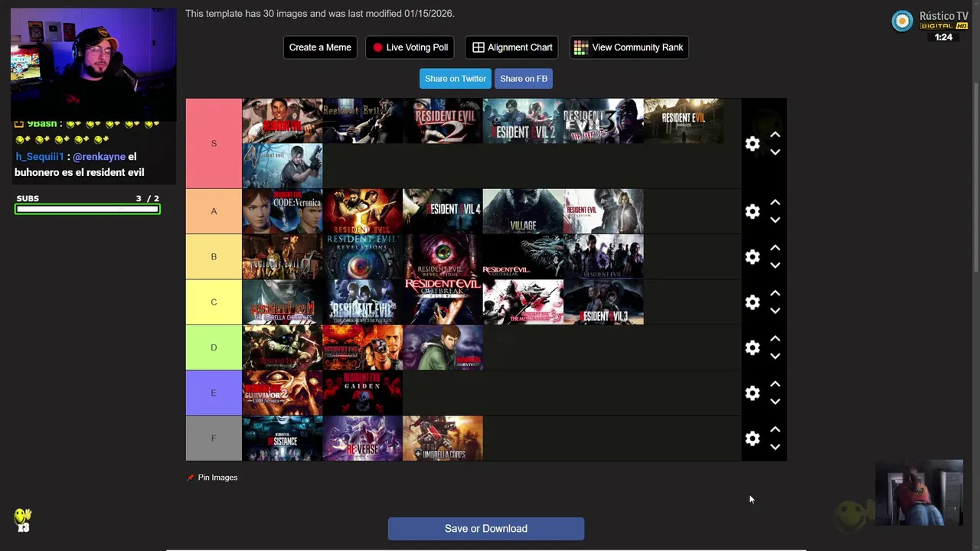Move the C tier row down
980x551 pixels.
775,311
